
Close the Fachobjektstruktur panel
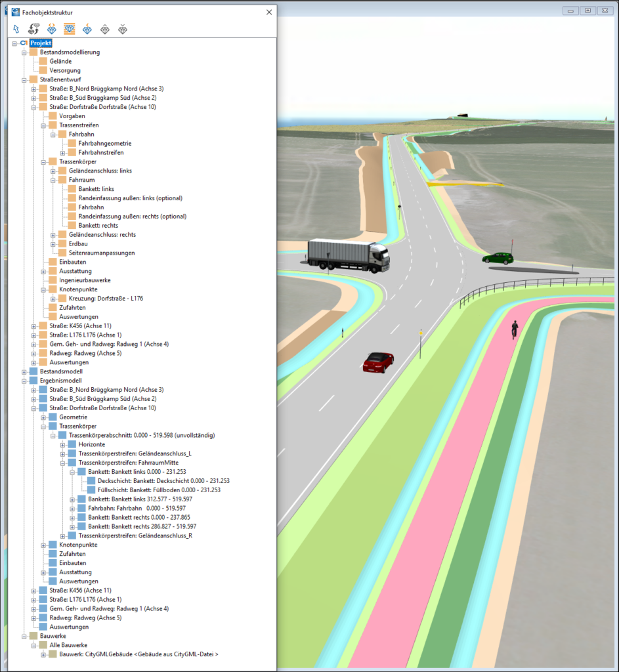(268, 12)
